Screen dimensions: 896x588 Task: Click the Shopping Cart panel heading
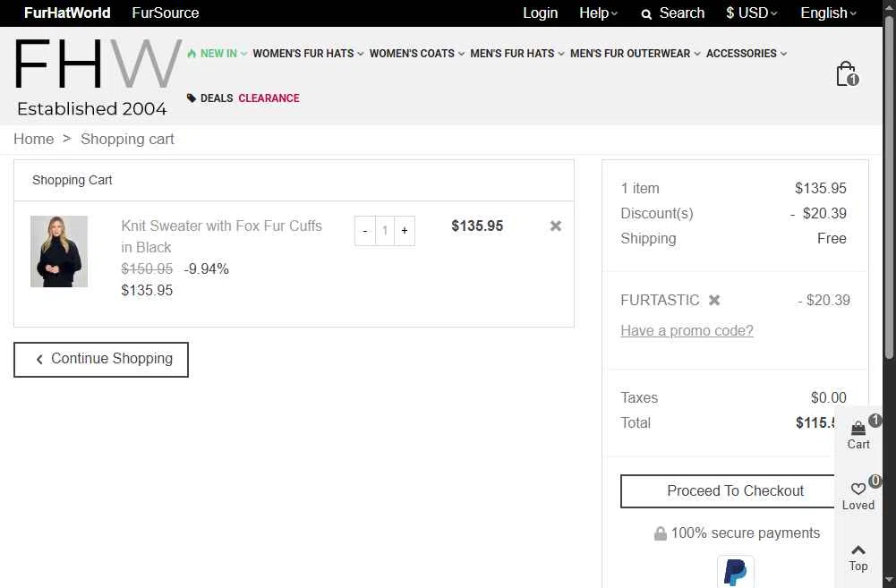(x=72, y=180)
